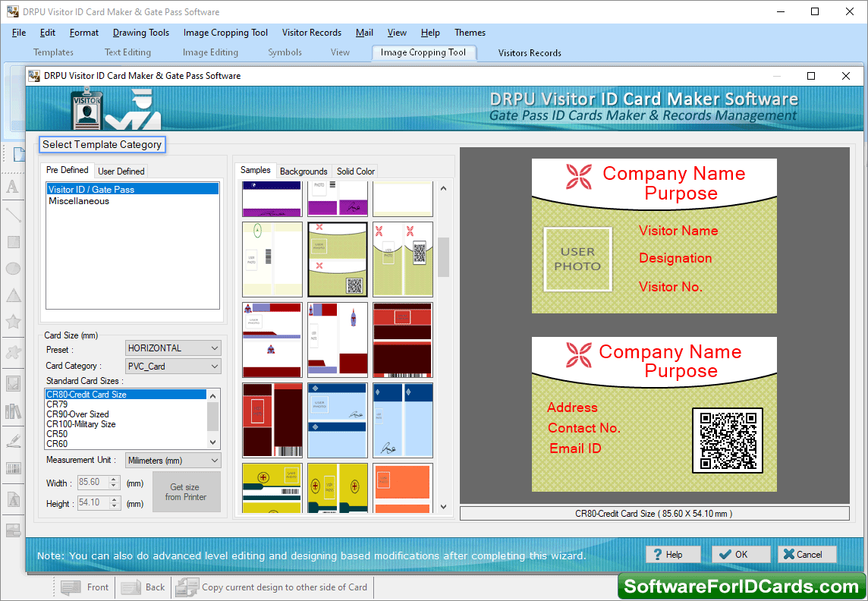Select the Line drawing tool

13,215
